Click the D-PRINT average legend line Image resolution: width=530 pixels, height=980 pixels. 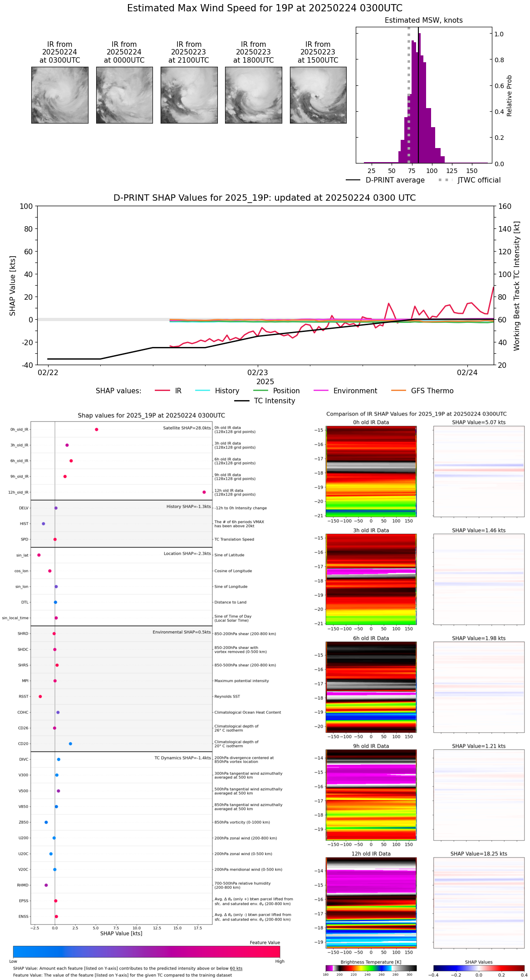(353, 180)
